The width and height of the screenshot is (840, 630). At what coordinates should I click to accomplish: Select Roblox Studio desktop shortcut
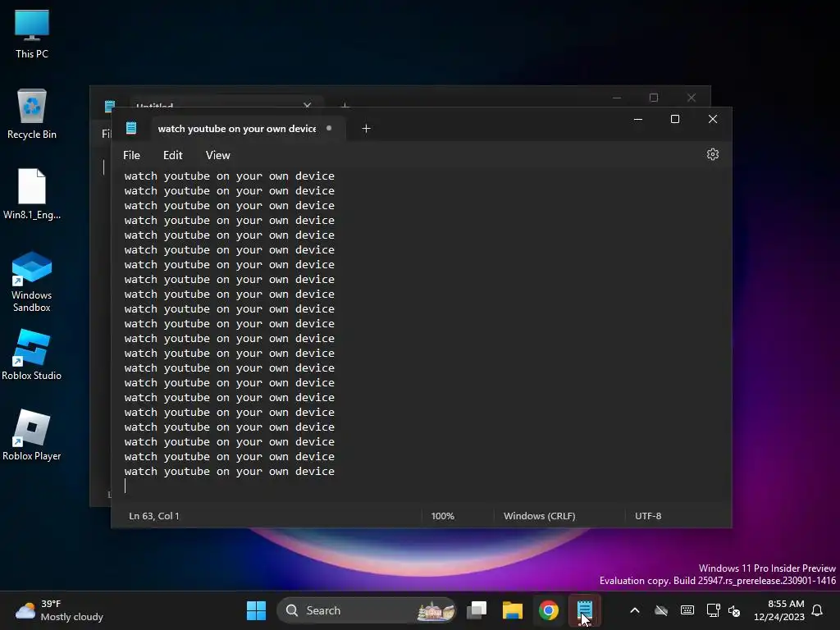[x=32, y=355]
